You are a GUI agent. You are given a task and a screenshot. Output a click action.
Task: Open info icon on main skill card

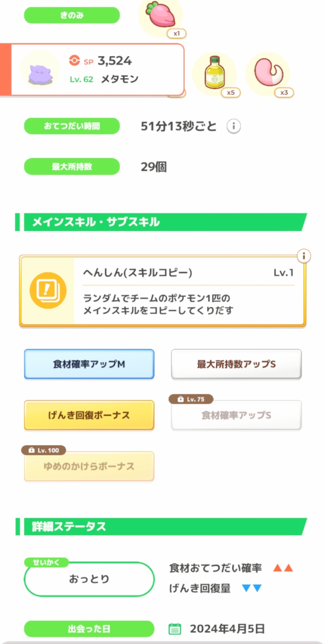[x=304, y=256]
